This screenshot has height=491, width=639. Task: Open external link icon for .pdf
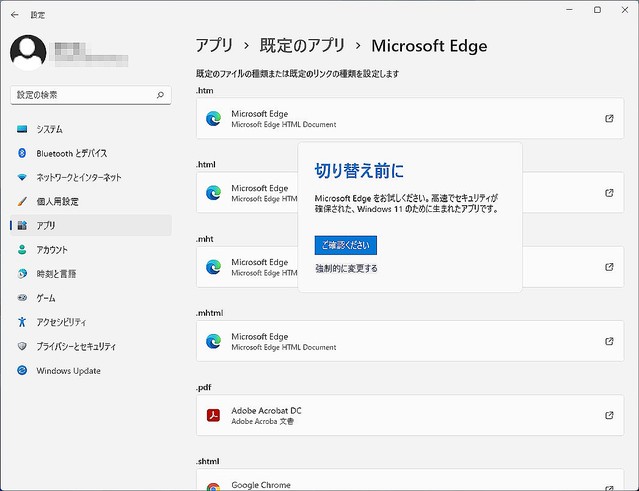(609, 415)
